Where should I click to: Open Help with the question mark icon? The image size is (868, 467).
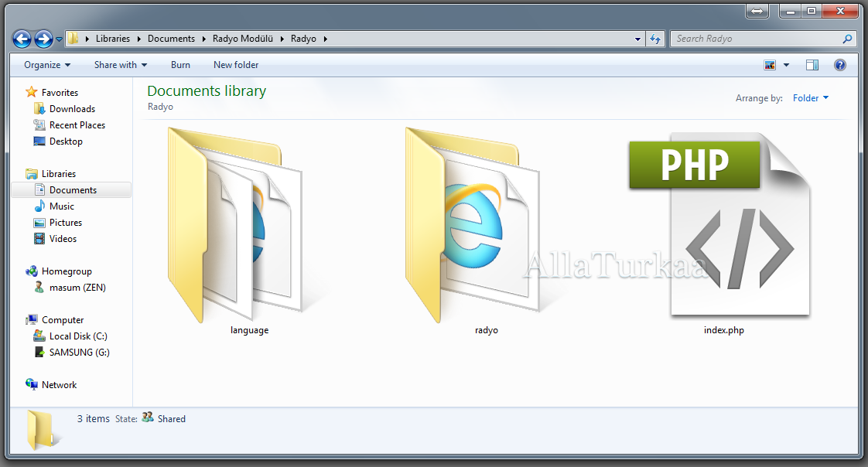pyautogui.click(x=839, y=65)
